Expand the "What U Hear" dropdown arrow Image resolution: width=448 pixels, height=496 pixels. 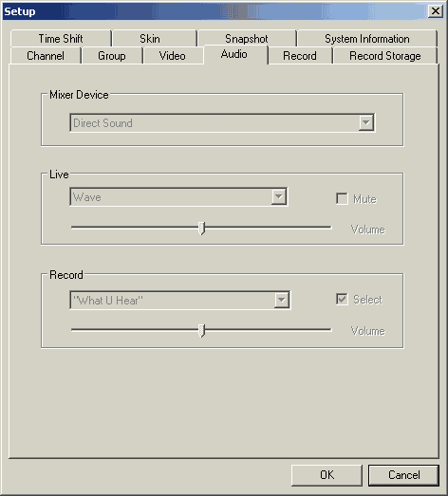[x=282, y=301]
